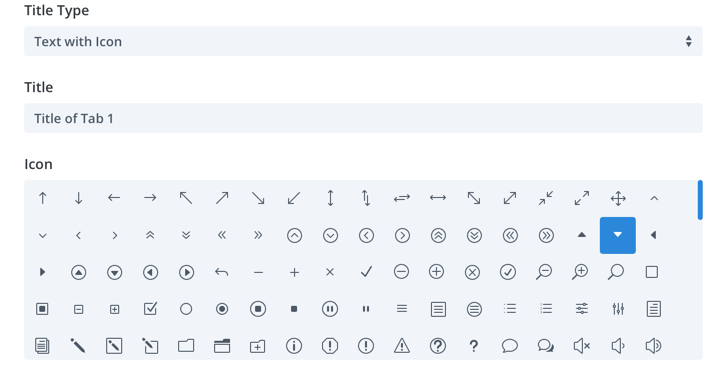Choose the muted speaker icon

(x=582, y=346)
